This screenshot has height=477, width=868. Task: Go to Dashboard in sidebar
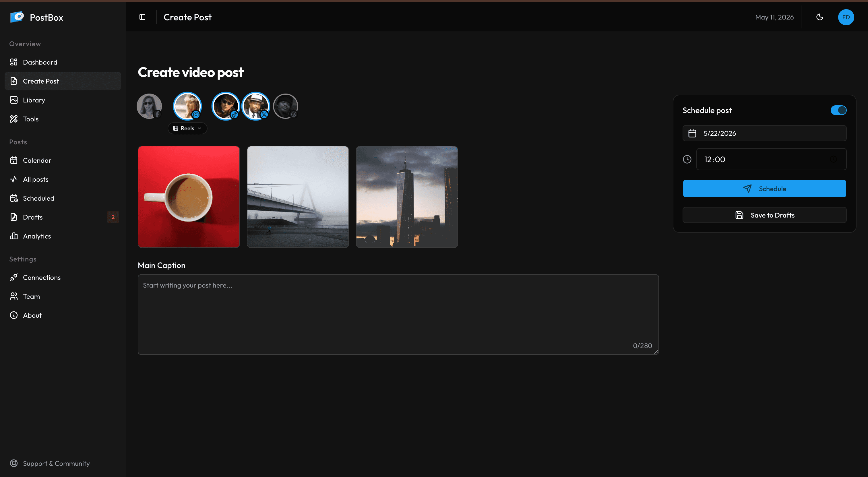(x=63, y=62)
